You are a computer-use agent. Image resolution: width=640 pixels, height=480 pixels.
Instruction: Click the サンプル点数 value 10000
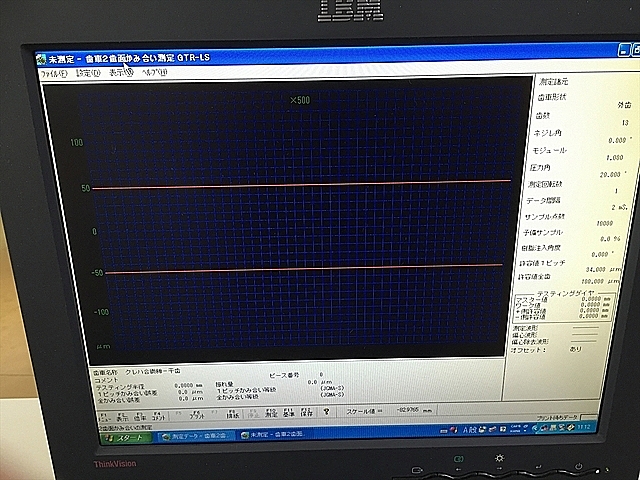coord(604,224)
